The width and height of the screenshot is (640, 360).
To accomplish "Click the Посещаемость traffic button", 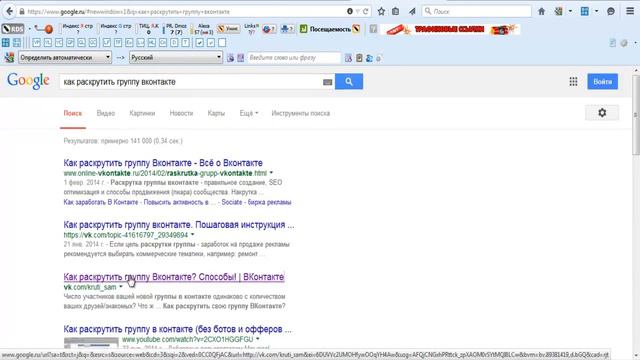I will click(x=330, y=29).
